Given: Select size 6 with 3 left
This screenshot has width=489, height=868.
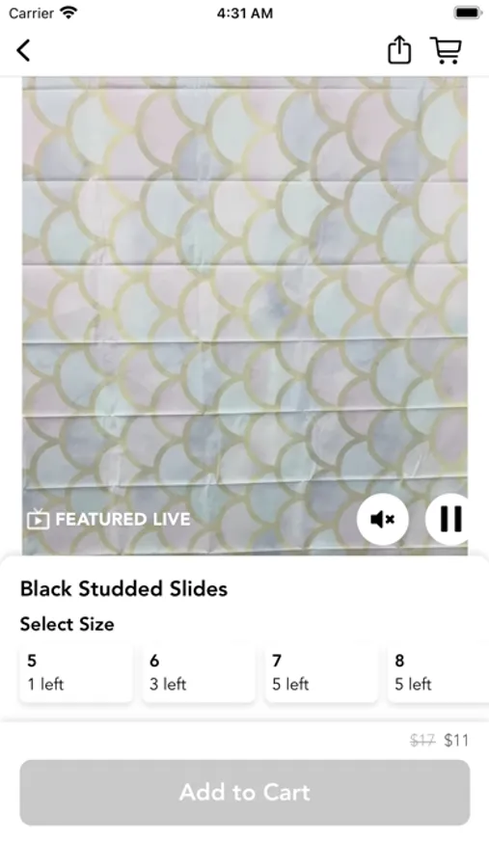Looking at the screenshot, I should click(199, 672).
